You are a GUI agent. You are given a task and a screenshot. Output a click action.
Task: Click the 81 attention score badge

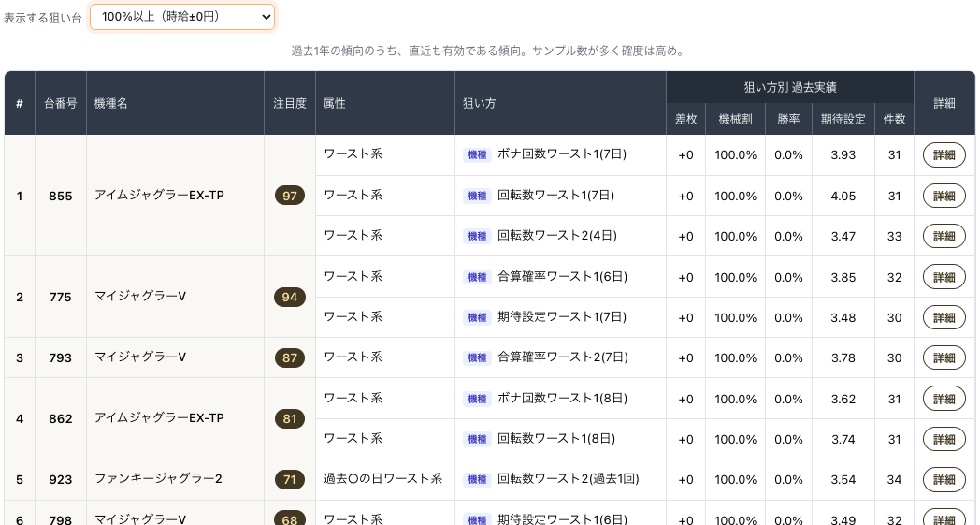pos(289,418)
